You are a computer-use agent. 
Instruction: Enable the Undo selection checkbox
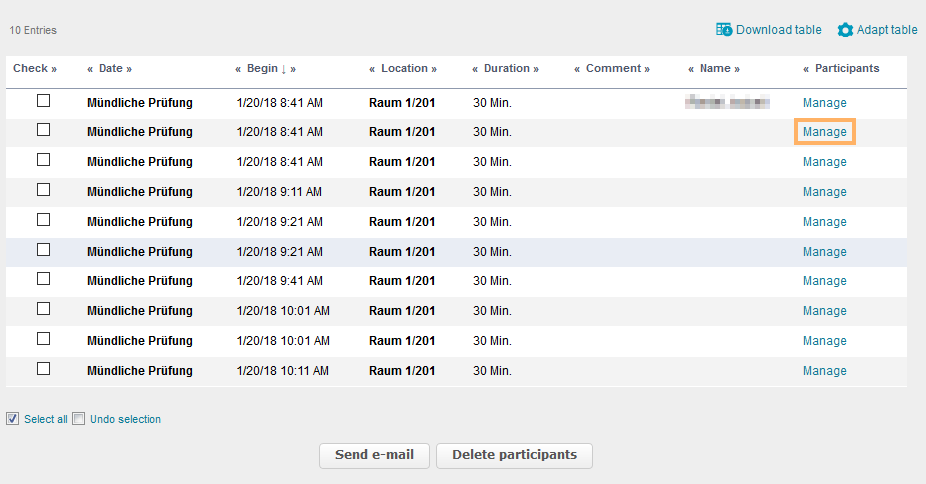(79, 419)
